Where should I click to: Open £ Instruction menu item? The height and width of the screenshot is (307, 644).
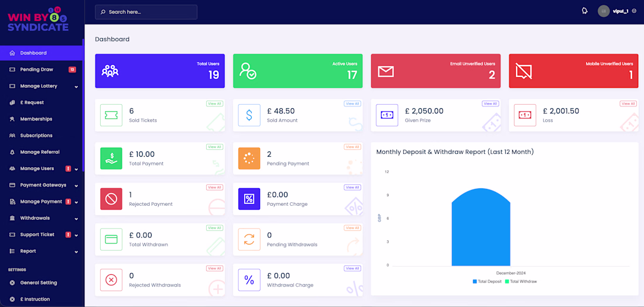(41, 299)
